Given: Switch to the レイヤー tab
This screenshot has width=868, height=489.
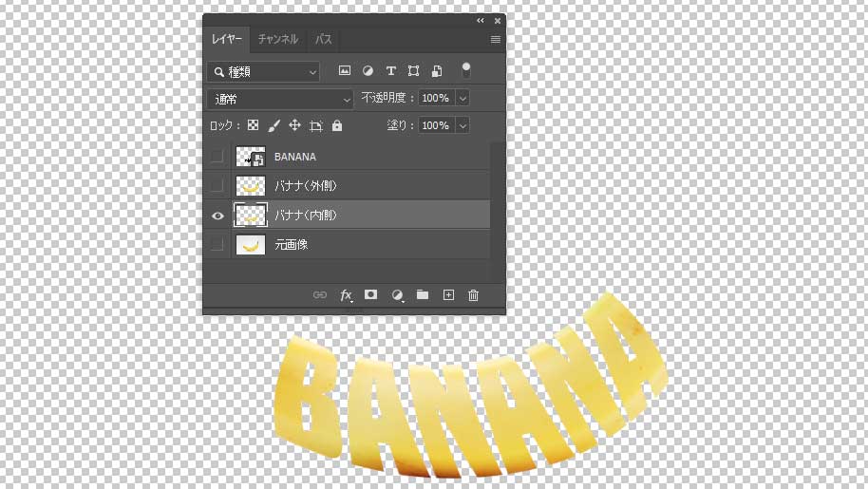Looking at the screenshot, I should click(226, 39).
